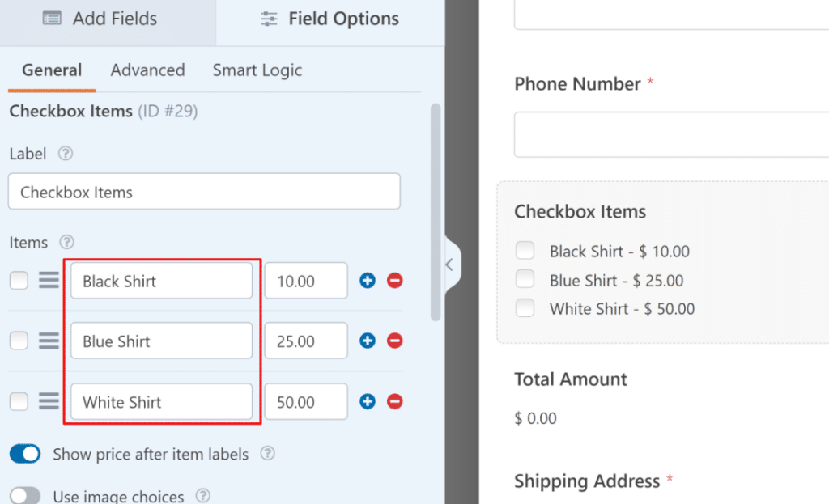Viewport: 829px width, 504px height.
Task: Open the Smart Logic tab
Action: coord(257,70)
